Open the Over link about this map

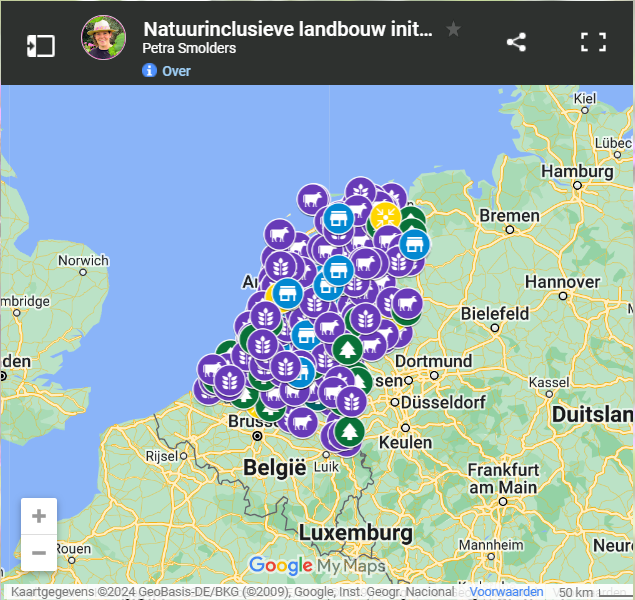pos(176,71)
